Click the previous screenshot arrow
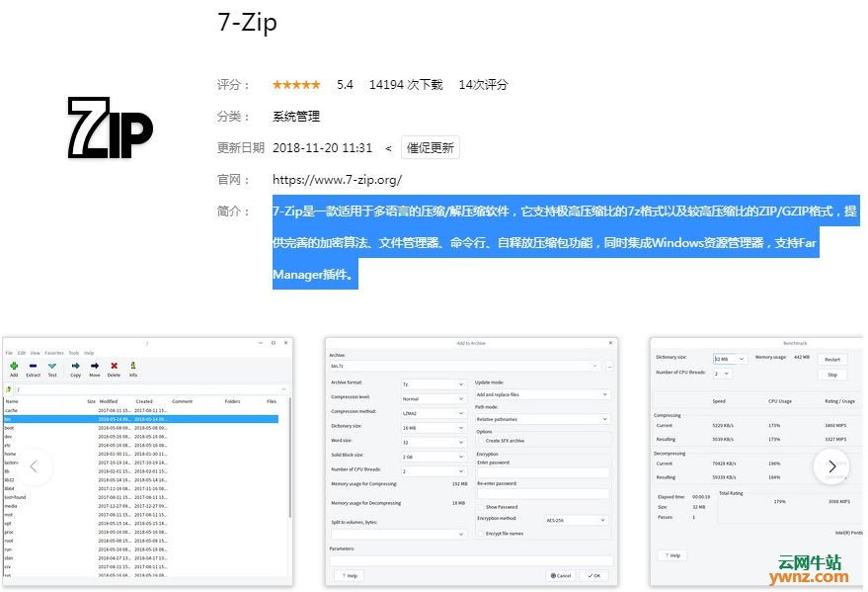This screenshot has width=868, height=592. pyautogui.click(x=34, y=466)
